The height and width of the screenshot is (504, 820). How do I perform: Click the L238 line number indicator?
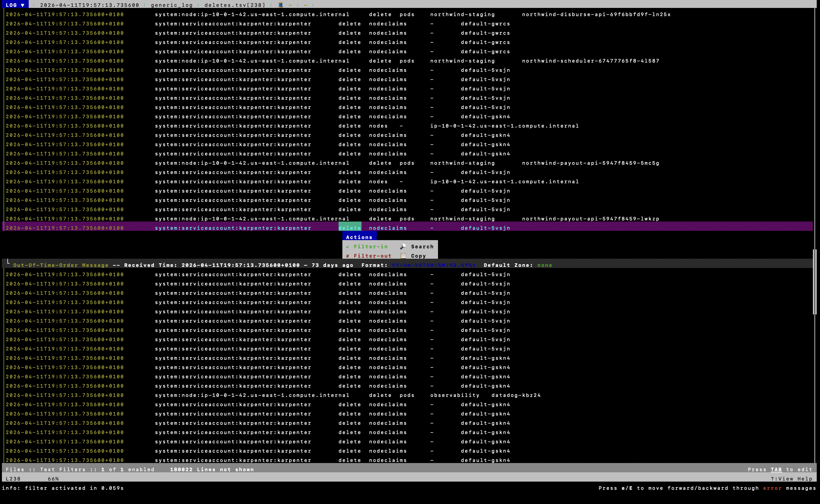coord(13,479)
